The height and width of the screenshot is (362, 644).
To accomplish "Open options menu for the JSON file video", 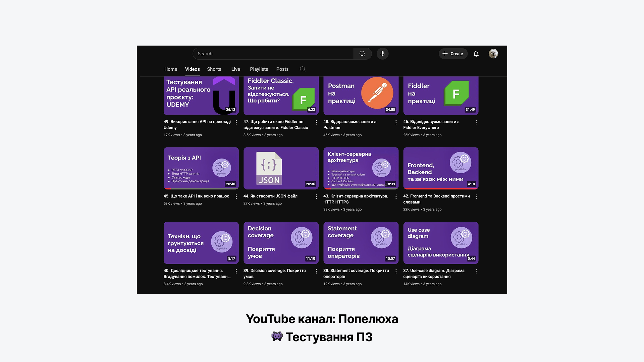I will [x=316, y=197].
